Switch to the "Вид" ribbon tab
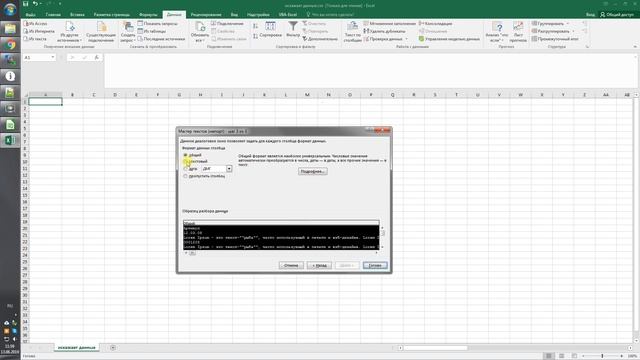Viewport: 640px width, 360px height. click(x=234, y=15)
